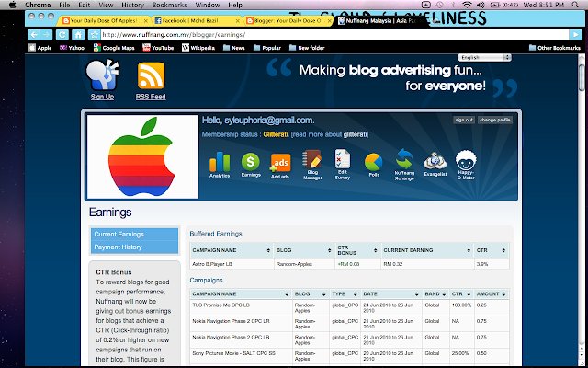Click the Sign Up megaphone icon
The image size is (588, 368).
pyautogui.click(x=102, y=75)
